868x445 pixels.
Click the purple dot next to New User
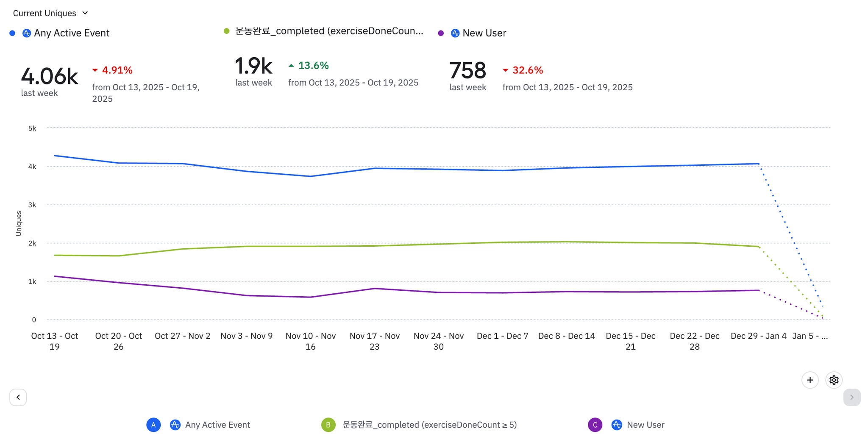pyautogui.click(x=441, y=33)
